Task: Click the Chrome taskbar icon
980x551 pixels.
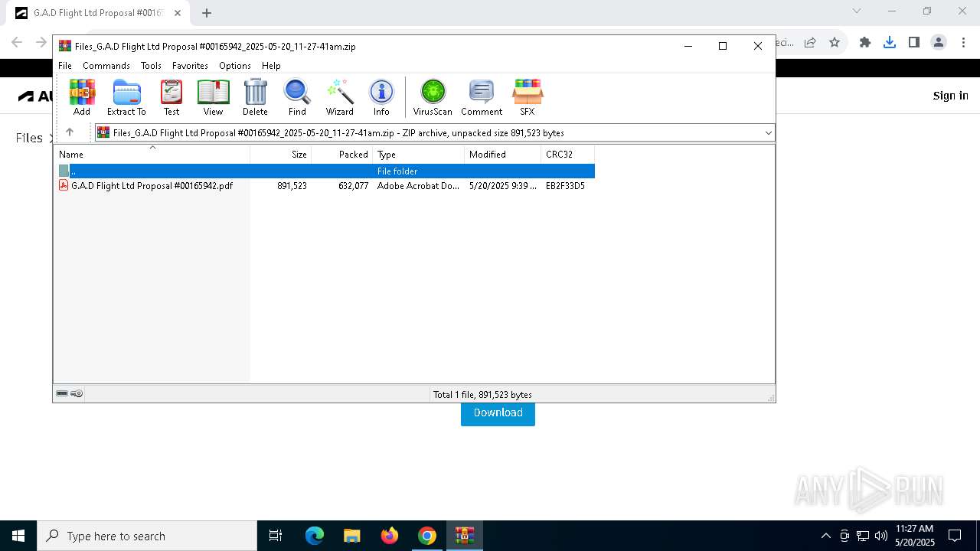Action: [x=427, y=536]
